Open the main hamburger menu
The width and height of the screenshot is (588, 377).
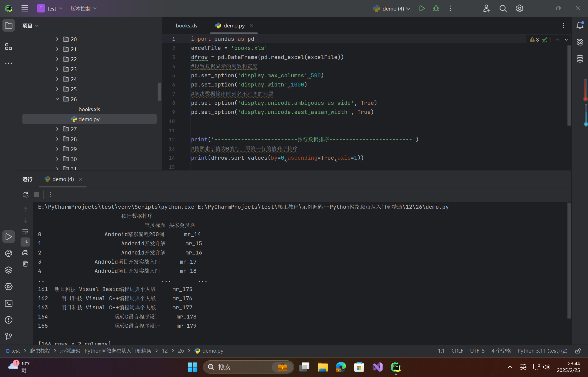(25, 8)
